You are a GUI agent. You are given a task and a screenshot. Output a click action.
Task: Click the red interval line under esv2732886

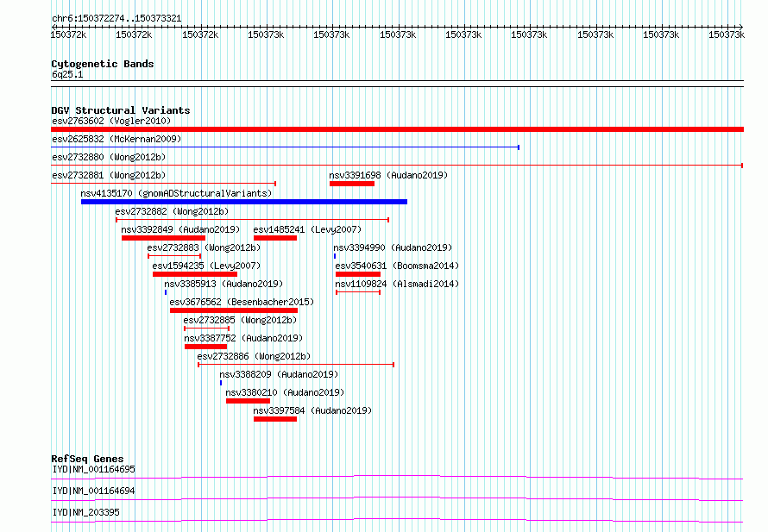click(296, 365)
